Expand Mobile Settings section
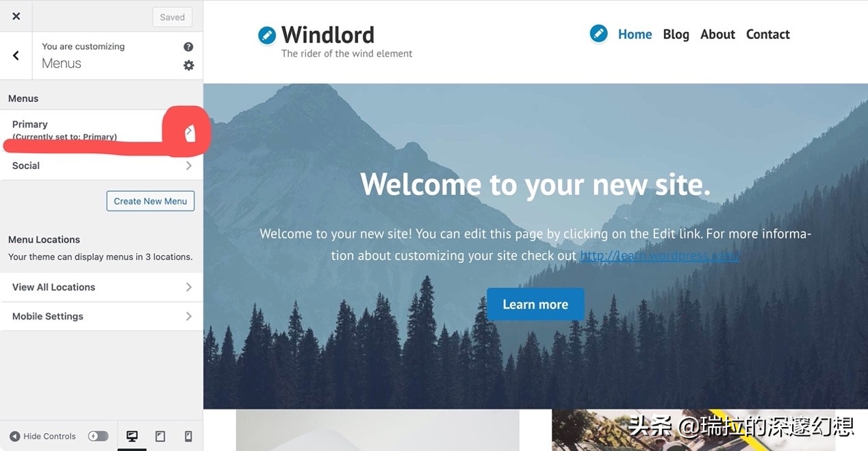The image size is (868, 451). [x=101, y=316]
